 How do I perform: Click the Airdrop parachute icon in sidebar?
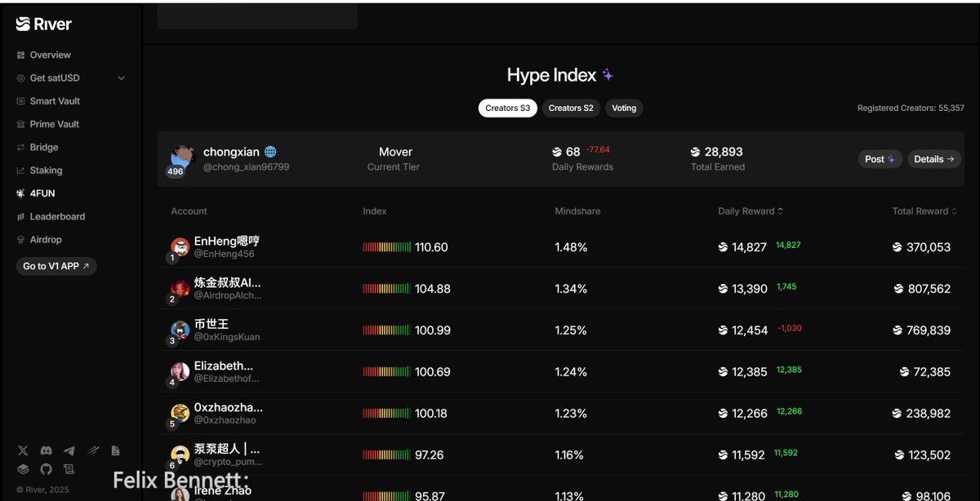coord(21,240)
